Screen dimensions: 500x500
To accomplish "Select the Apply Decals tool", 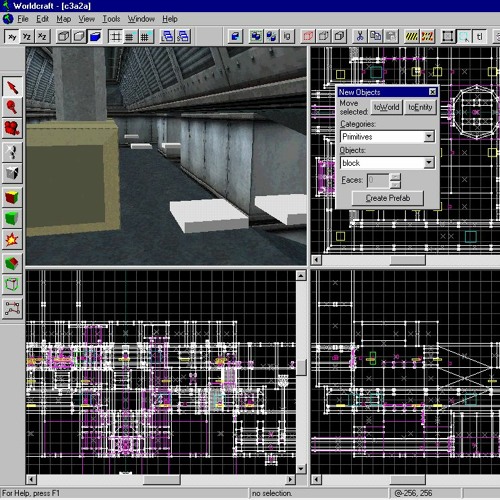I will (12, 239).
